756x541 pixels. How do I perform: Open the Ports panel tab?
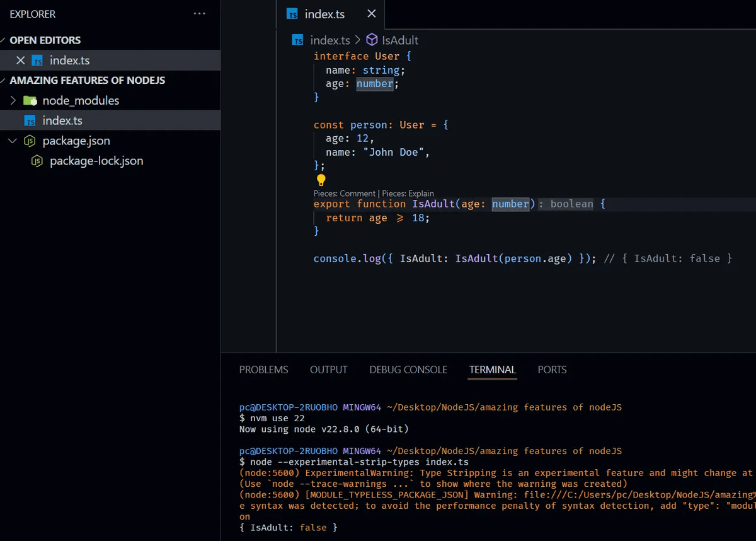coord(552,369)
